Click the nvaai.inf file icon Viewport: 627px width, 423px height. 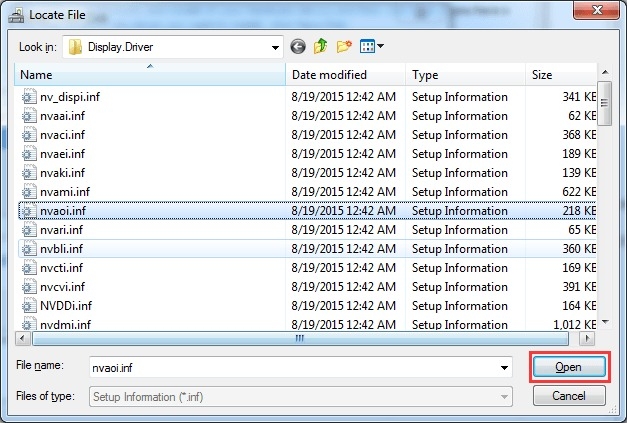pyautogui.click(x=28, y=116)
